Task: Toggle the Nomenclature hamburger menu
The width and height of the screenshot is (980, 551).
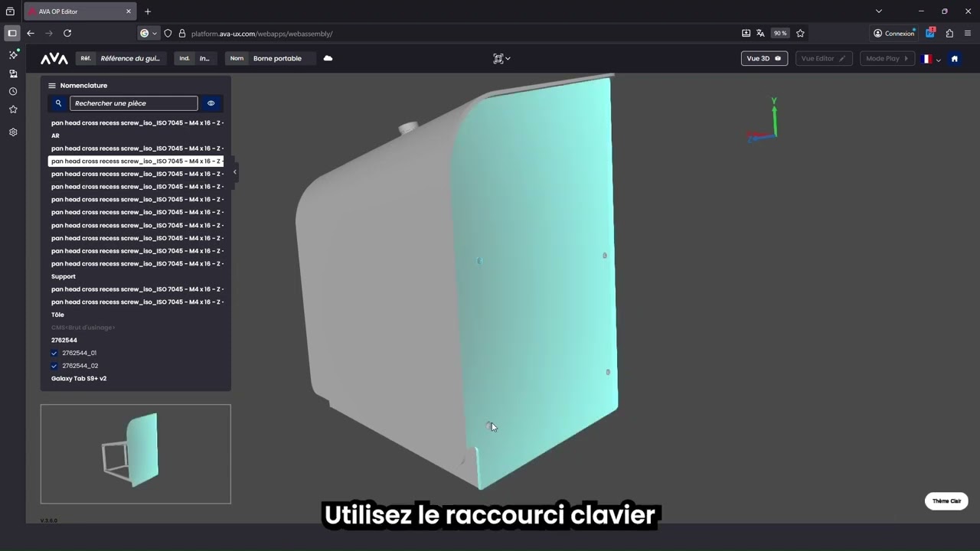Action: point(52,86)
